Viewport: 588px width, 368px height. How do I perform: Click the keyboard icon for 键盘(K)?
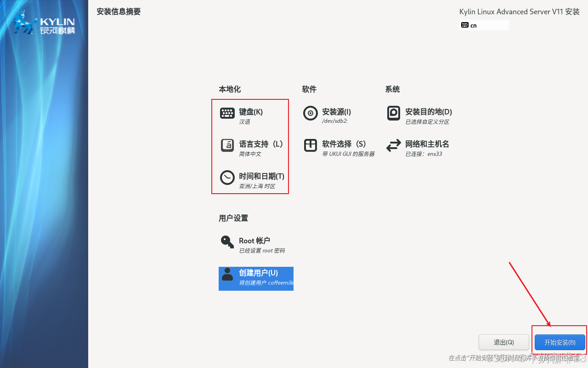(x=227, y=113)
